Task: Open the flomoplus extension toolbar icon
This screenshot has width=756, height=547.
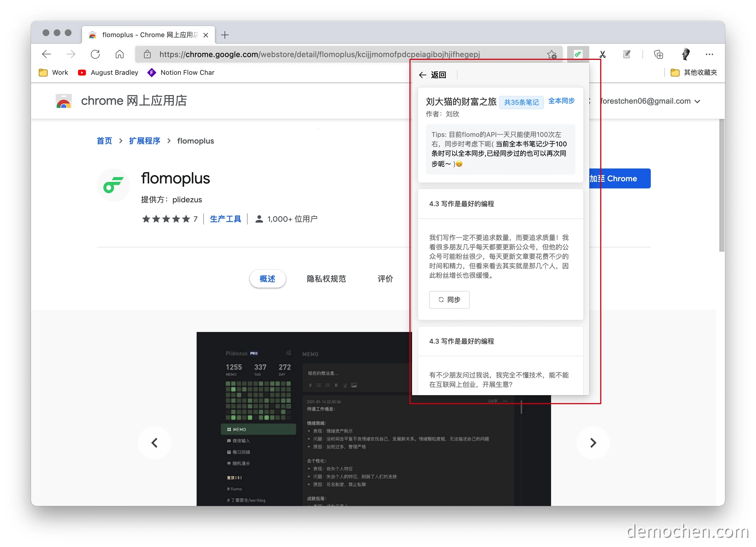Action: tap(578, 54)
